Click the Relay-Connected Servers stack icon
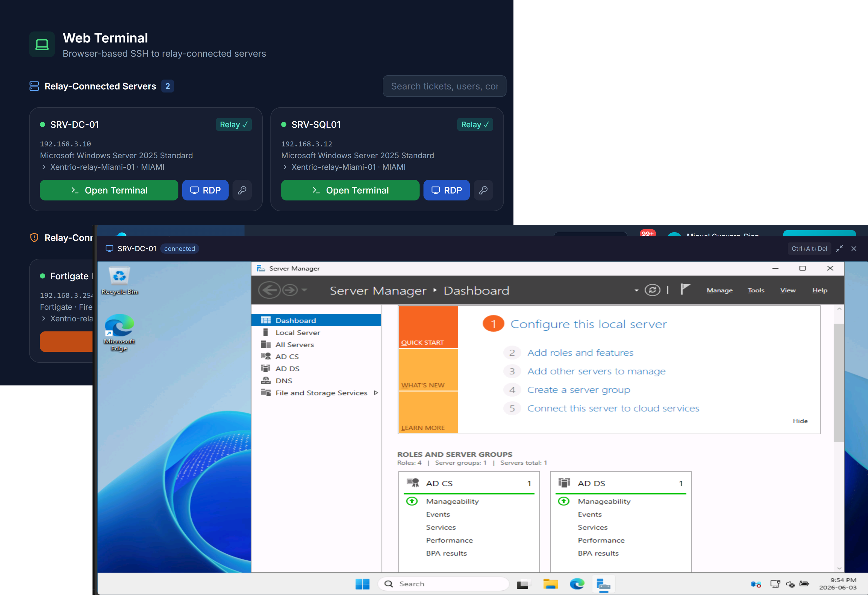 [34, 86]
